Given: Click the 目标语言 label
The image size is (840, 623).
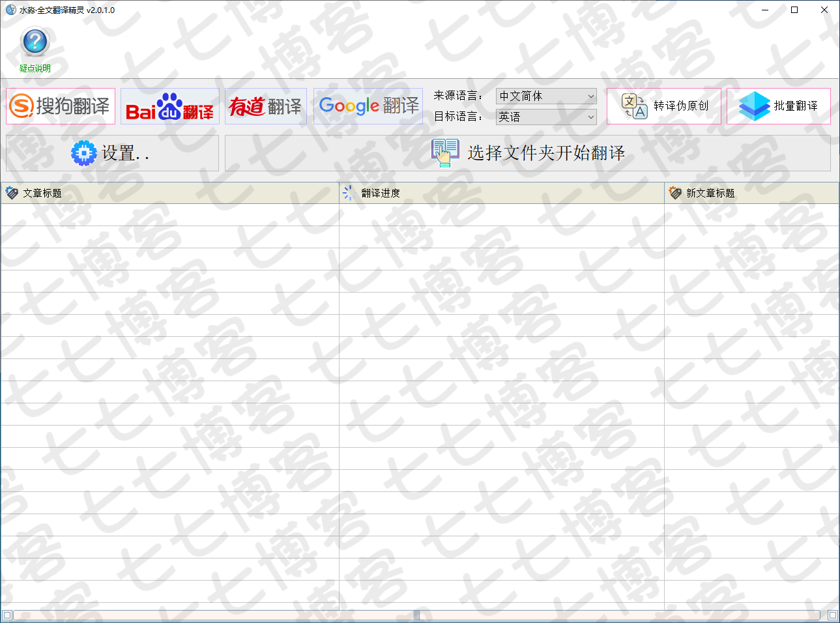Looking at the screenshot, I should pyautogui.click(x=458, y=117).
